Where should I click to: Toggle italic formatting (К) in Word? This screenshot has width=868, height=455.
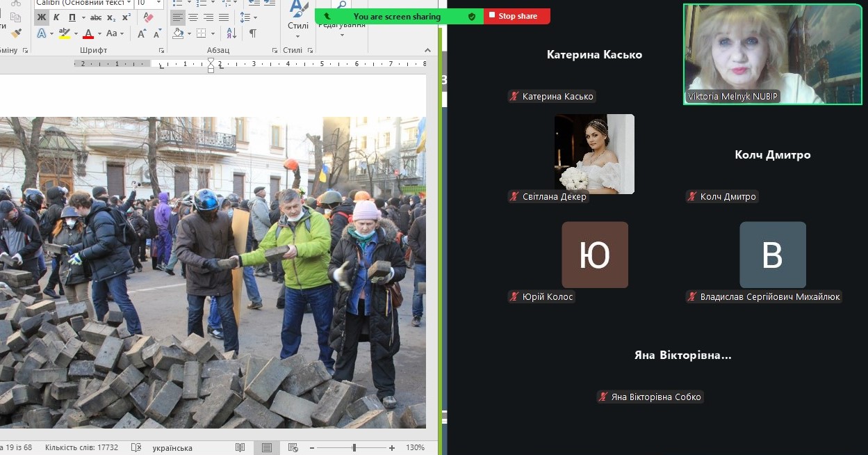click(x=56, y=17)
